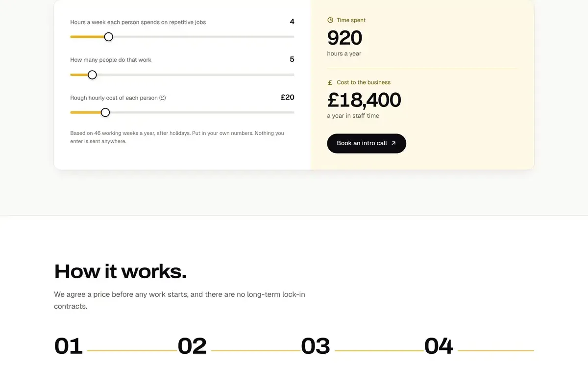The height and width of the screenshot is (368, 588).
Task: Click the £18,400 cost figure
Action: point(364,100)
